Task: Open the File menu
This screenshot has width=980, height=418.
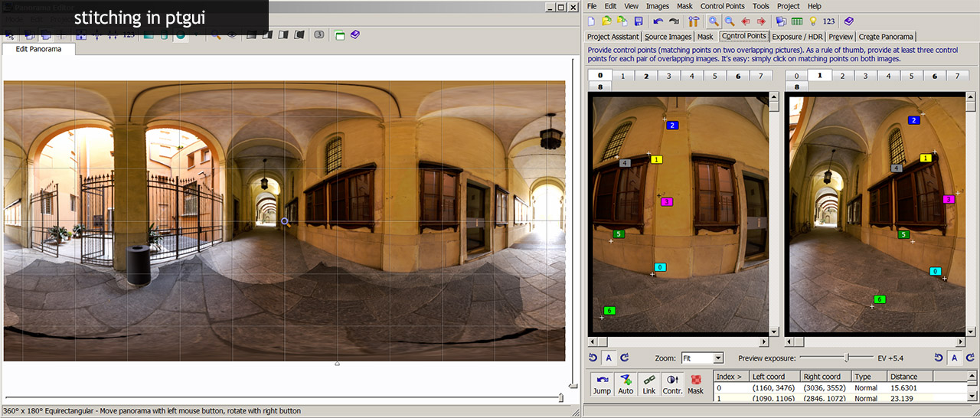Action: [592, 6]
